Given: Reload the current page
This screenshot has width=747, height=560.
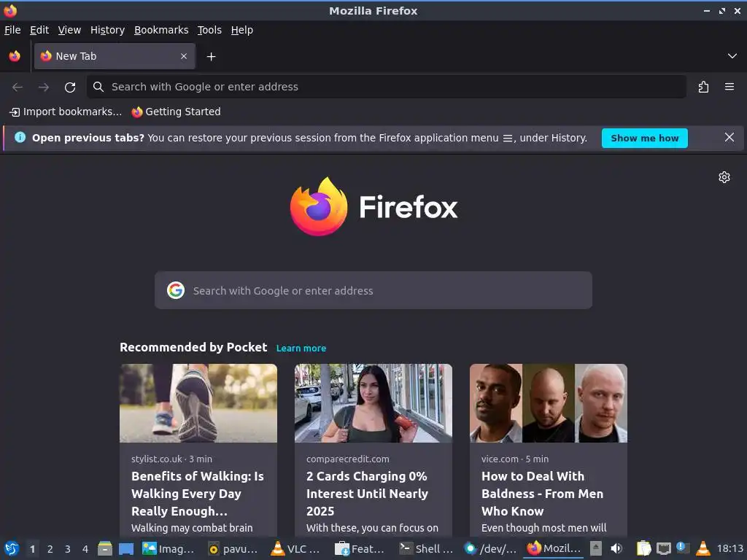Looking at the screenshot, I should (x=70, y=87).
